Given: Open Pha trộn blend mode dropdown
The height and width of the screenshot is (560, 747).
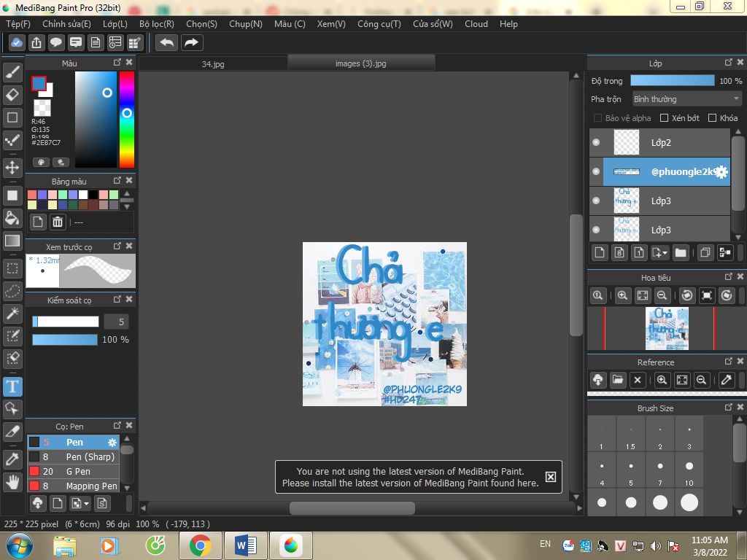Looking at the screenshot, I should click(x=686, y=99).
